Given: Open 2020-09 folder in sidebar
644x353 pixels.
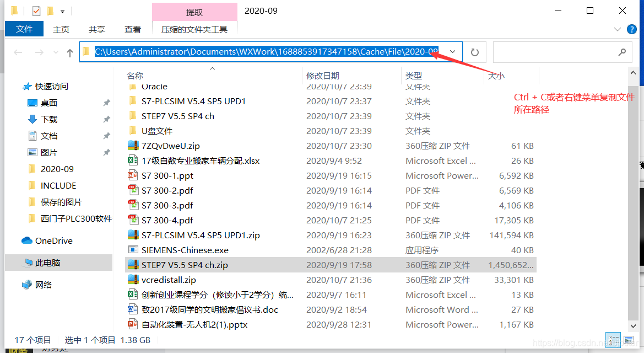Looking at the screenshot, I should click(x=57, y=169).
